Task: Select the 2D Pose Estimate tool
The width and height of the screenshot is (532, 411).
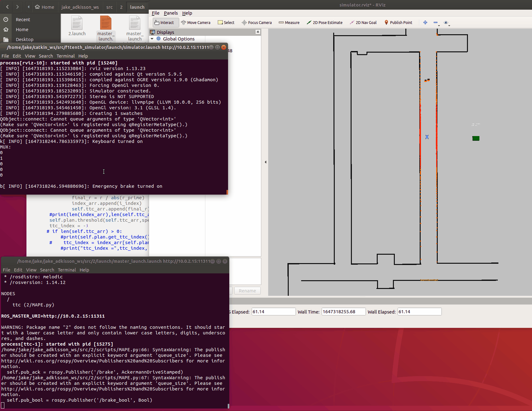Action: [x=324, y=23]
